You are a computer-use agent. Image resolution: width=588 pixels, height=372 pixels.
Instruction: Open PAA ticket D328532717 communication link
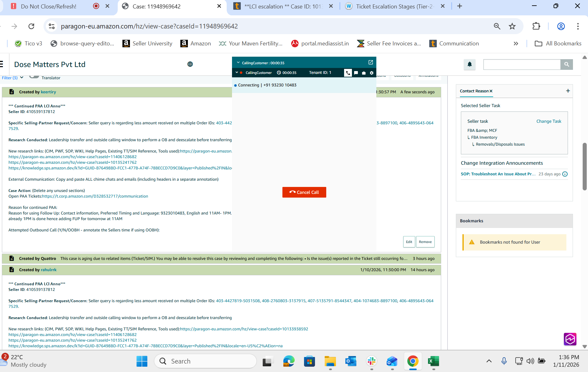95,196
